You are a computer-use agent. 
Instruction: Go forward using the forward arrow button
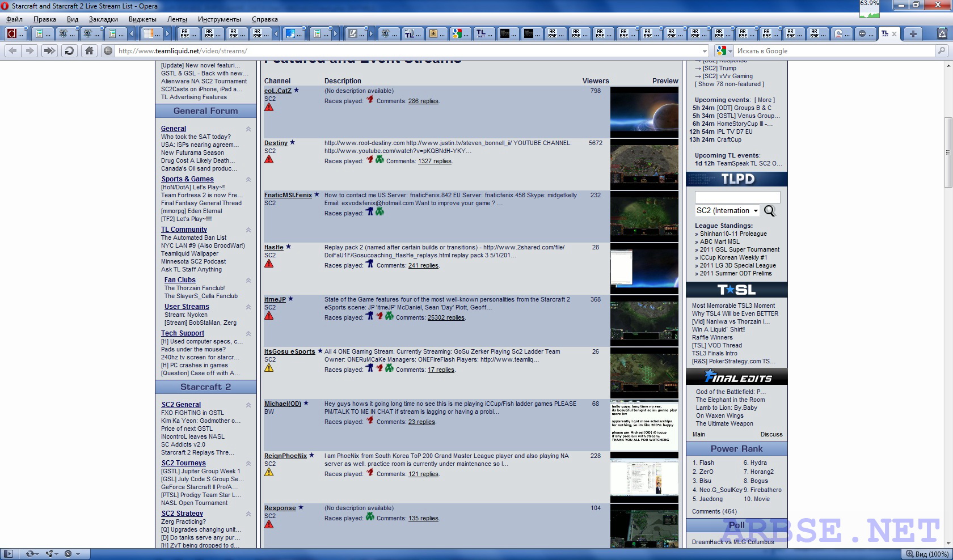pos(29,50)
